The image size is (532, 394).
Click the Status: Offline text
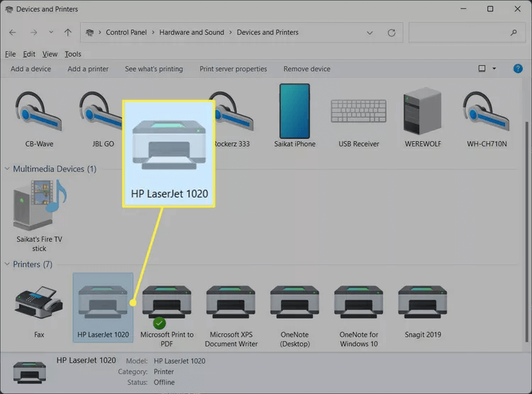(x=151, y=382)
